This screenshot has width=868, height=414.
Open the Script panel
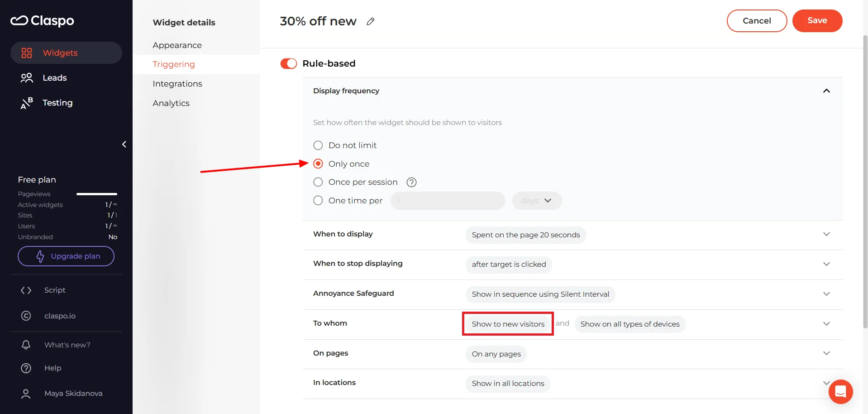54,290
